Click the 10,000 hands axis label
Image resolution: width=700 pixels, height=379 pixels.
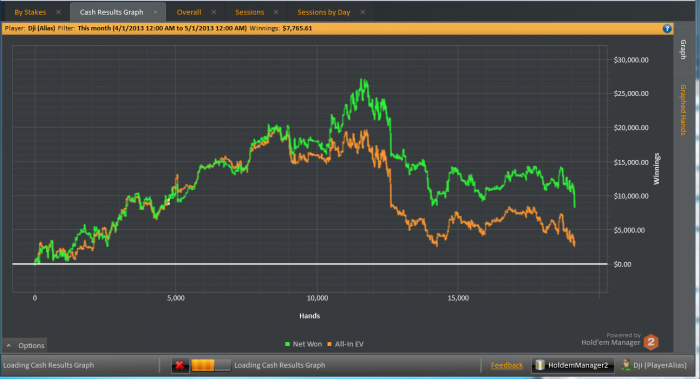coord(317,298)
